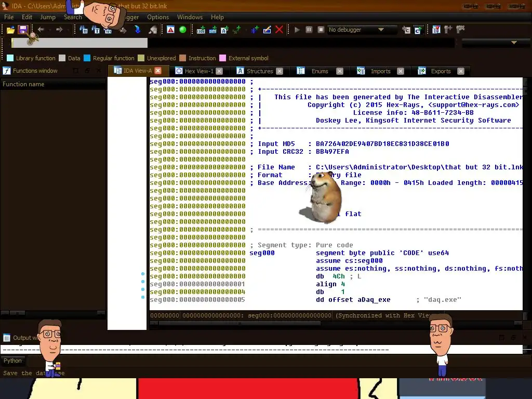Click the Save database floppy icon

point(23,30)
